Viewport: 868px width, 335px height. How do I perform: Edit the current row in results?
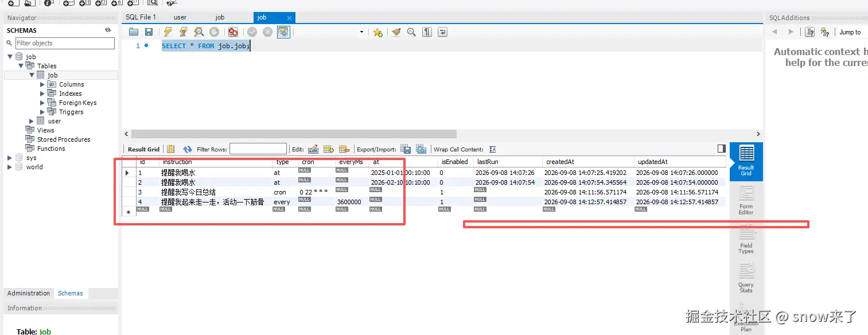(313, 149)
